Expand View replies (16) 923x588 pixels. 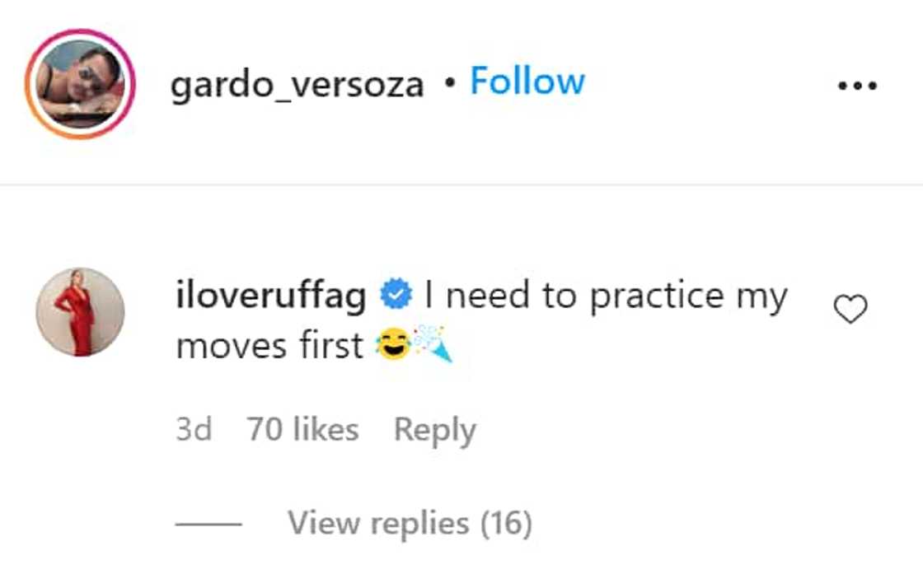(410, 523)
